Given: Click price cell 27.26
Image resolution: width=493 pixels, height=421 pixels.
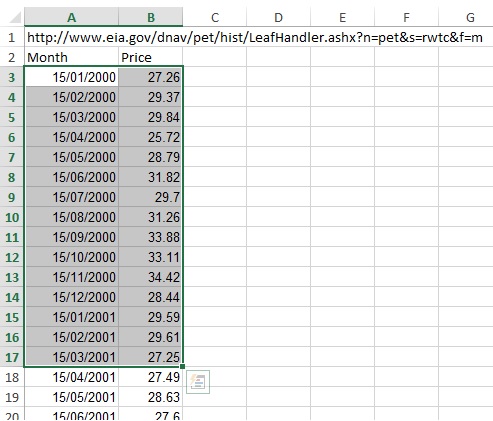Looking at the screenshot, I should pos(151,77).
